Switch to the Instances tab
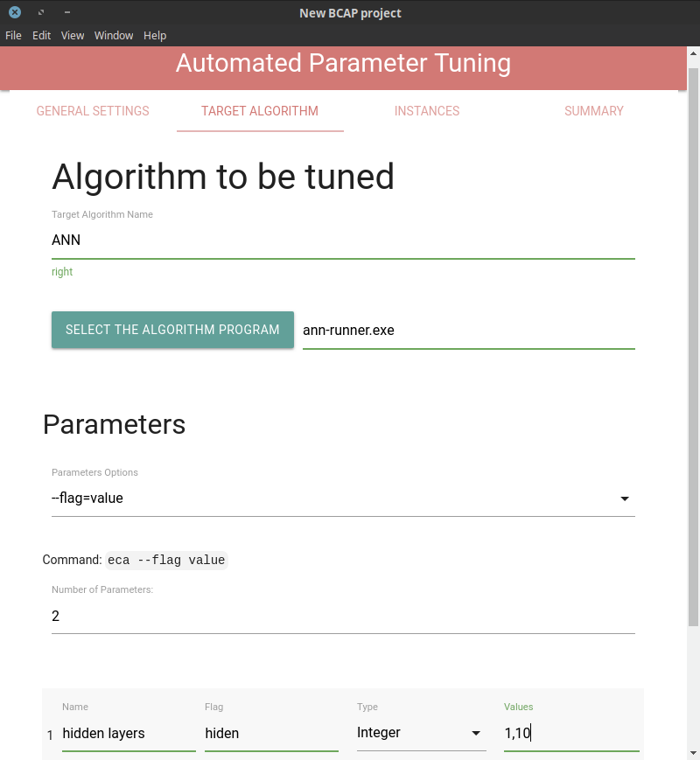This screenshot has height=760, width=700. [x=427, y=111]
